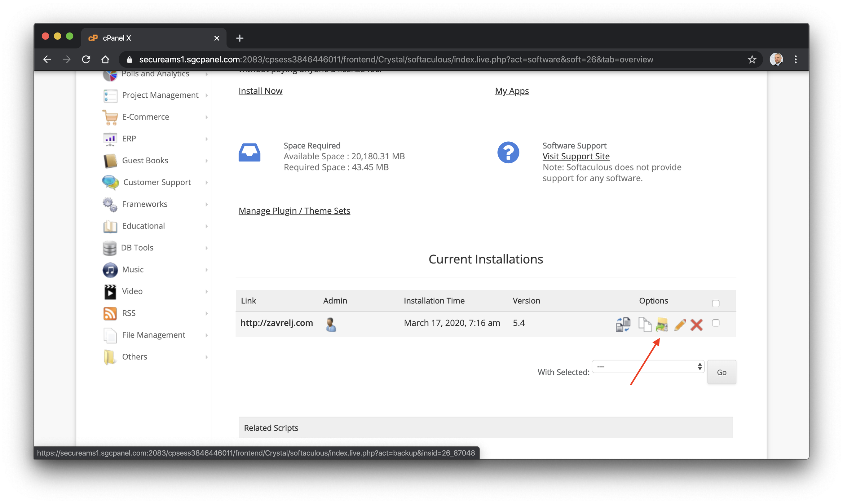
Task: Reload the page with browser refresh icon
Action: 86,60
